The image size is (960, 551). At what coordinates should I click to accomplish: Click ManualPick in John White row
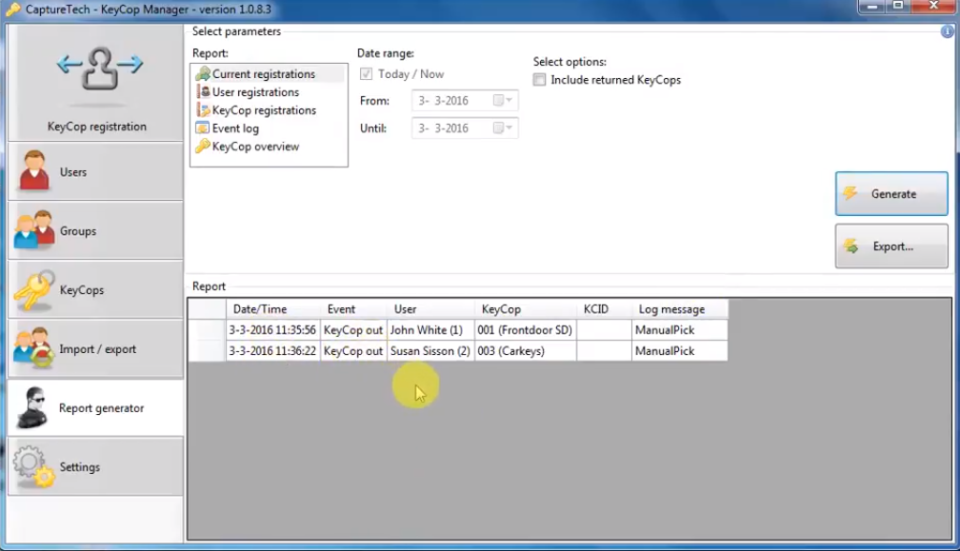[680, 330]
